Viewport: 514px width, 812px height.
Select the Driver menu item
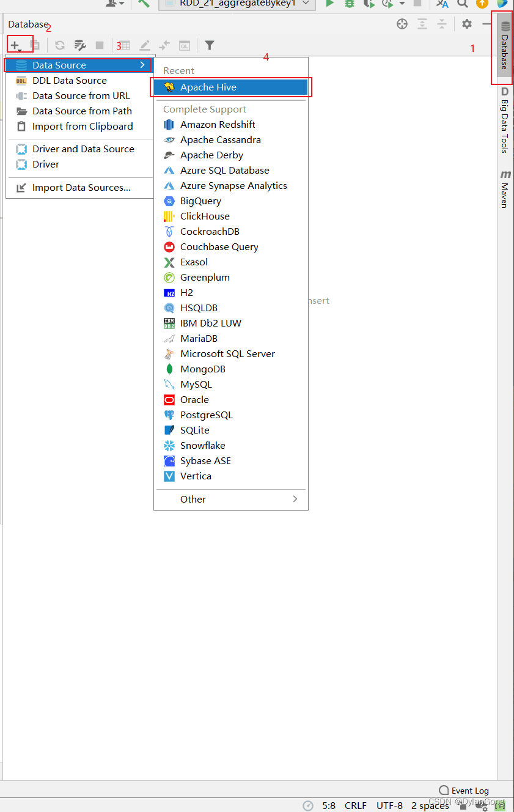(79, 164)
